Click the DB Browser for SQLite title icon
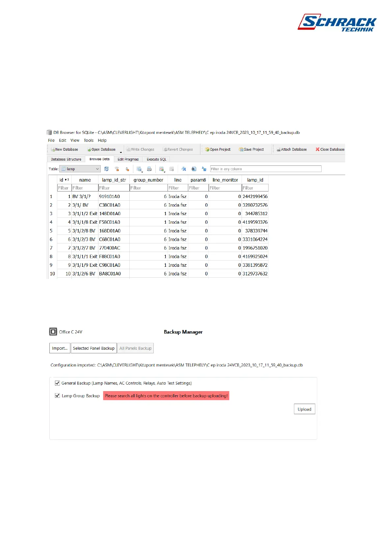The width and height of the screenshot is (392, 554). [x=49, y=133]
